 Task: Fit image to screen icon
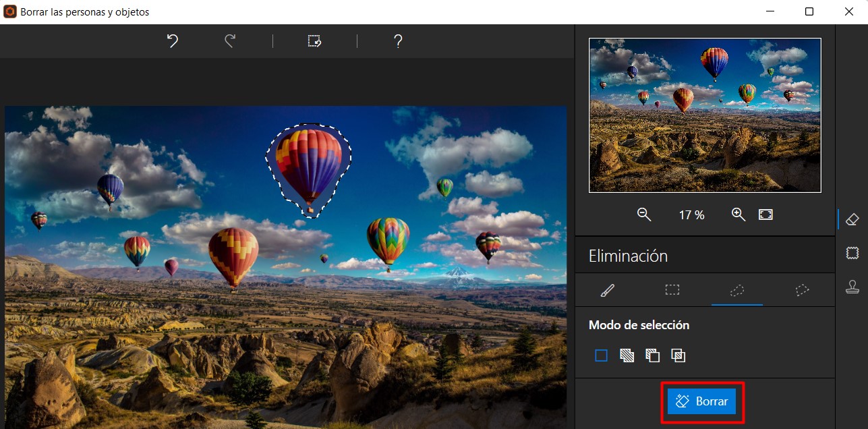[x=765, y=214]
